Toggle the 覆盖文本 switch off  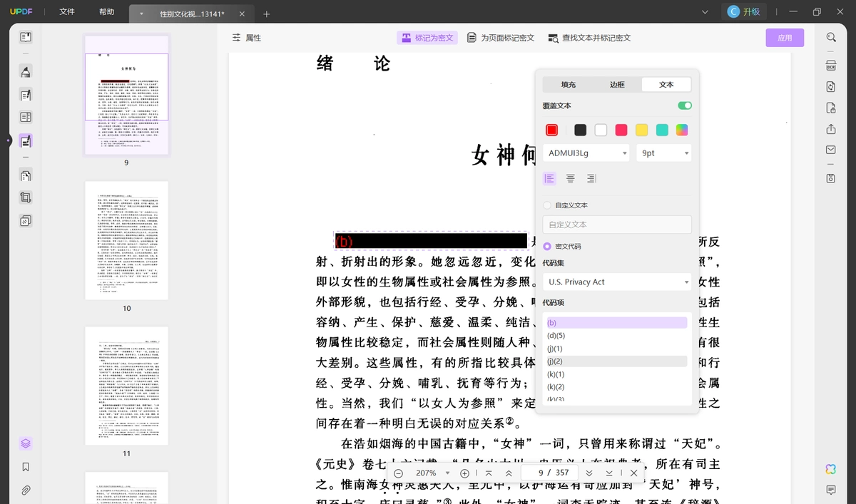point(685,106)
